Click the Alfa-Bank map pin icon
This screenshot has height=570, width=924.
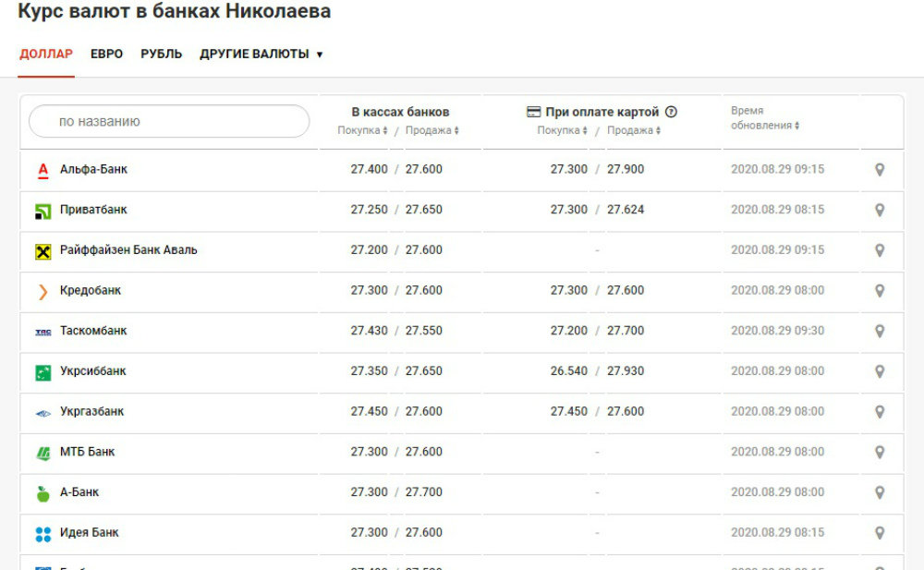880,170
